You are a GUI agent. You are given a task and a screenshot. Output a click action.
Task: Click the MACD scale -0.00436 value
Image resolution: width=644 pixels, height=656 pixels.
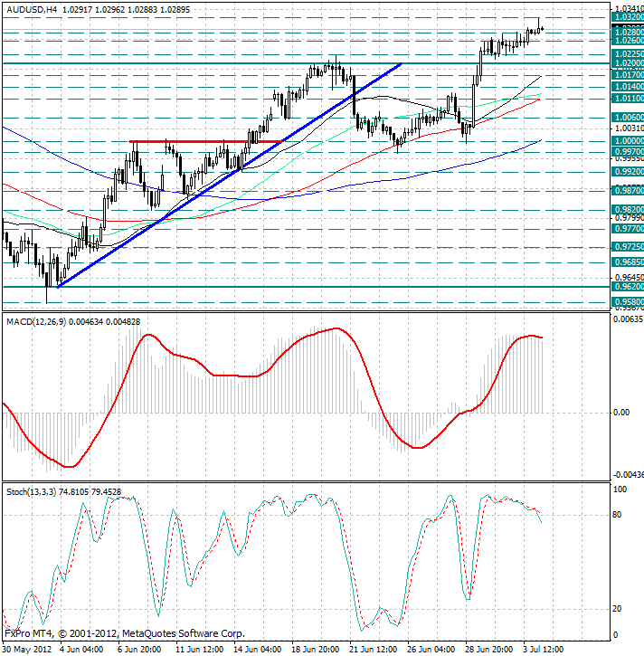(x=628, y=475)
